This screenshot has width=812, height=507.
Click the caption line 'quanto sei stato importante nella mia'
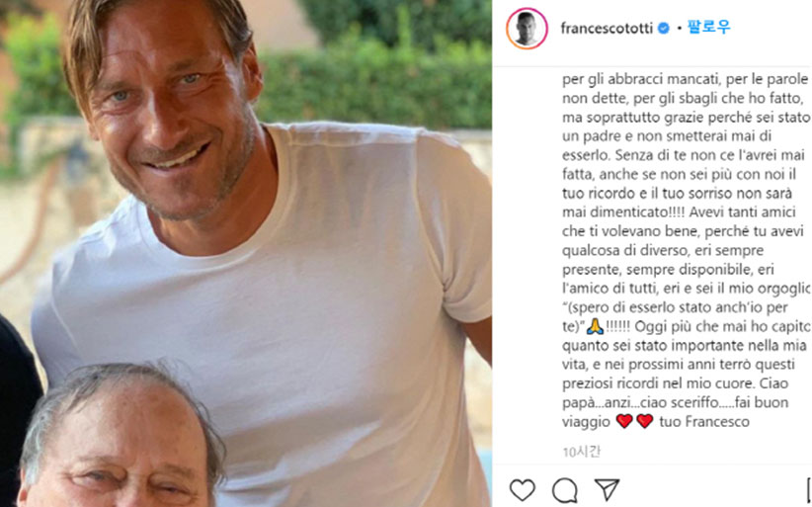[x=684, y=346]
